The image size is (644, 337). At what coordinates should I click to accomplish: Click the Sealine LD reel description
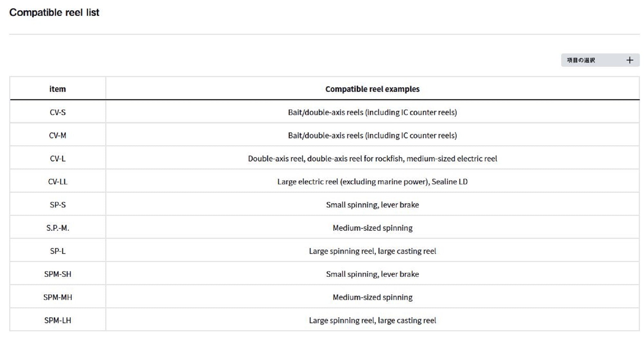[372, 182]
